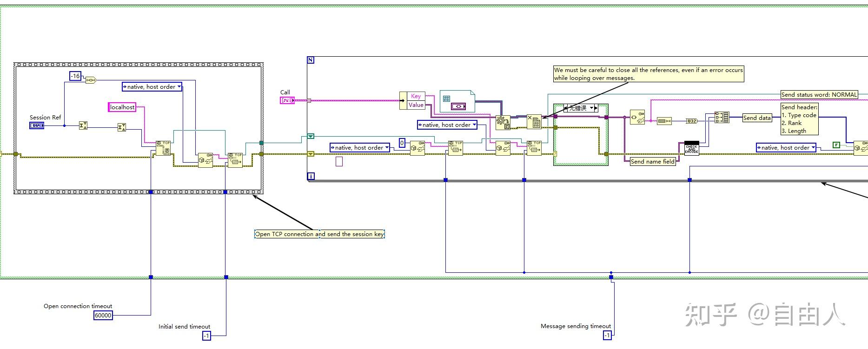The width and height of the screenshot is (868, 349).
Task: Click the -1 value under Message sending timeout
Action: tap(607, 336)
